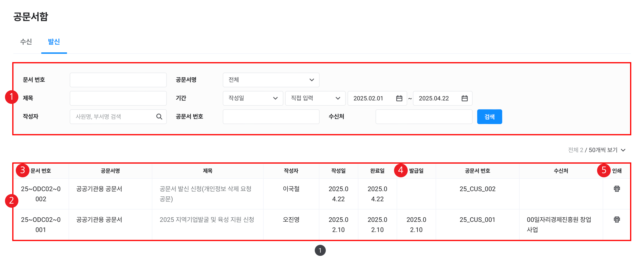Open calendar picker for start date 2025.02.01
This screenshot has height=266, width=644.
tap(399, 98)
